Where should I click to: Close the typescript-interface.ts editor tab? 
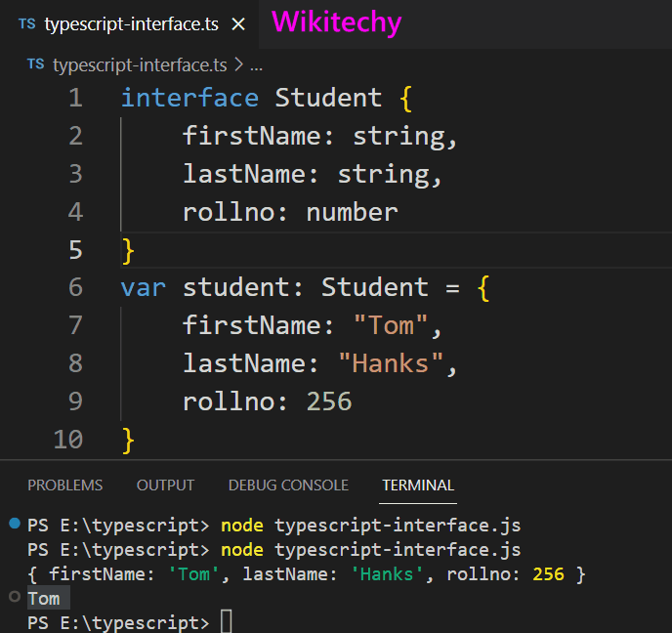(x=238, y=24)
